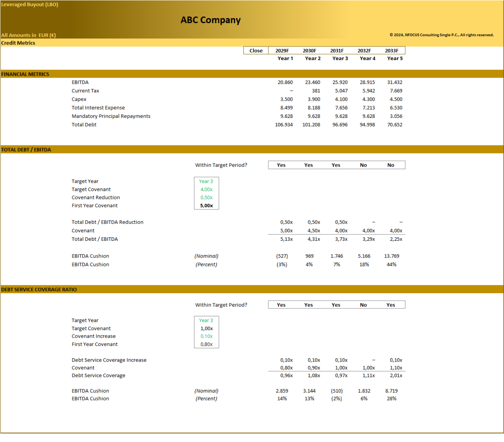Select the 'Capex' row label
Viewport: 504px width, 442px height.
pyautogui.click(x=79, y=99)
